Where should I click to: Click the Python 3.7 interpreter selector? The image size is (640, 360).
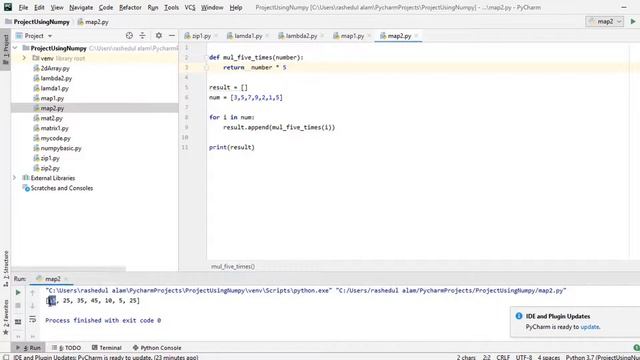(x=602, y=357)
